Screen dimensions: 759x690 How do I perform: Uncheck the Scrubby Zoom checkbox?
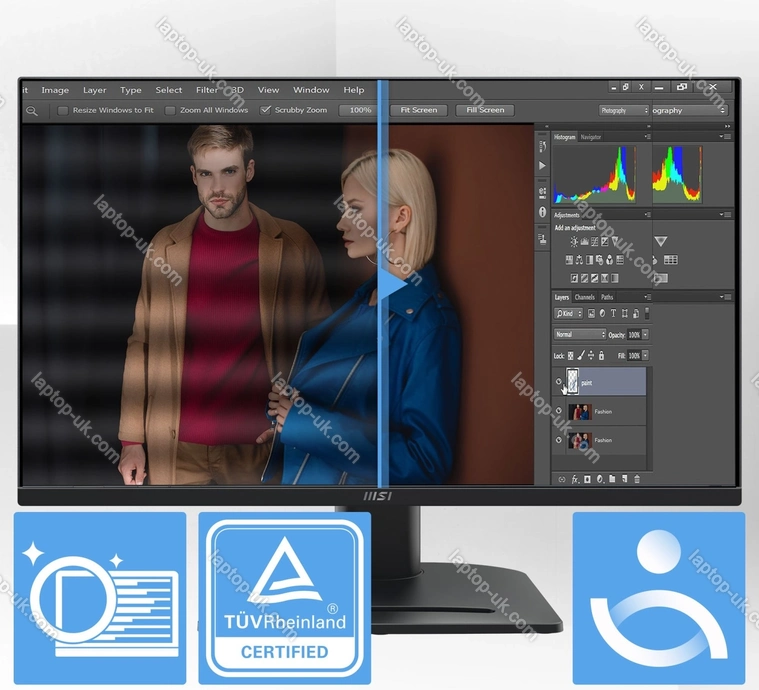(266, 111)
